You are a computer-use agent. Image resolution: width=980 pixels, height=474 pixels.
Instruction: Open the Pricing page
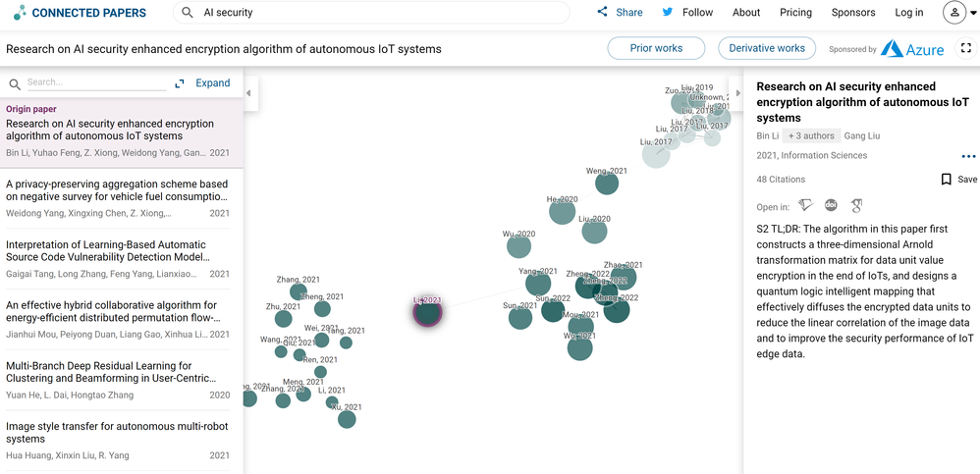(795, 12)
